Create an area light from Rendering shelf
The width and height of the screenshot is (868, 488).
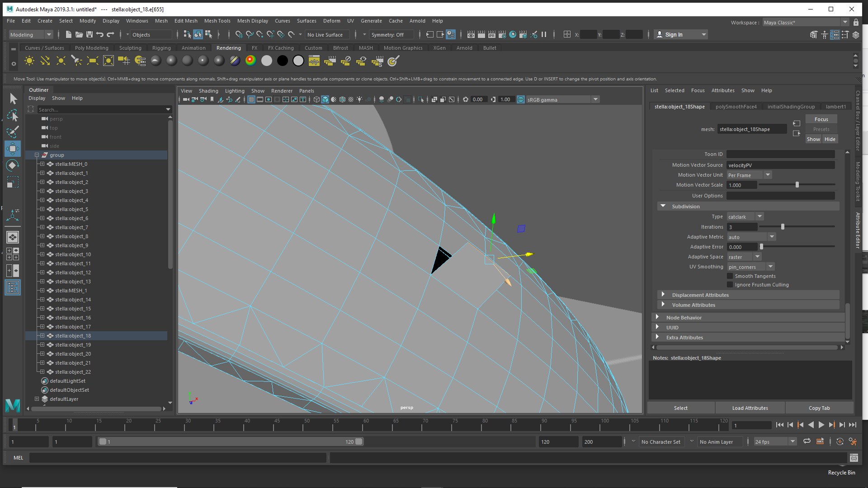[x=93, y=61]
